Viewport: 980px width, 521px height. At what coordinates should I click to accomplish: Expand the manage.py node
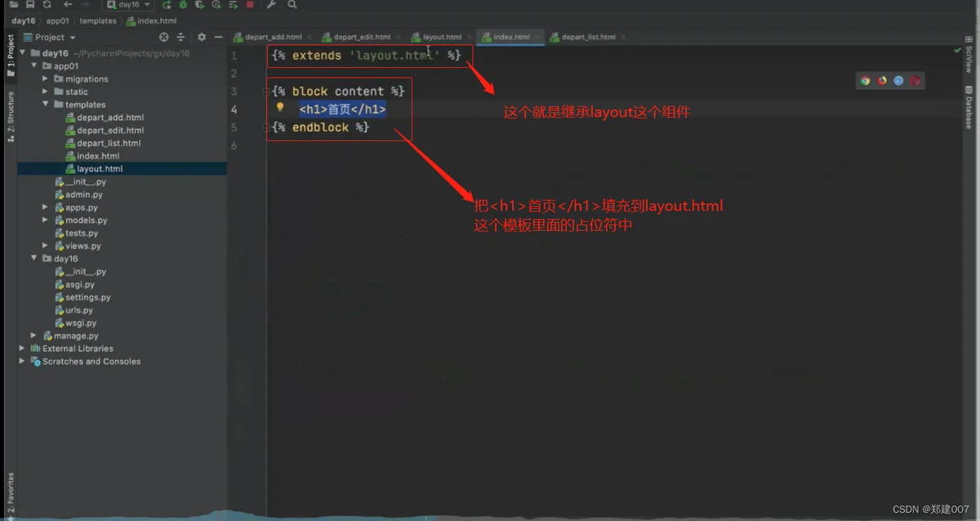point(34,336)
